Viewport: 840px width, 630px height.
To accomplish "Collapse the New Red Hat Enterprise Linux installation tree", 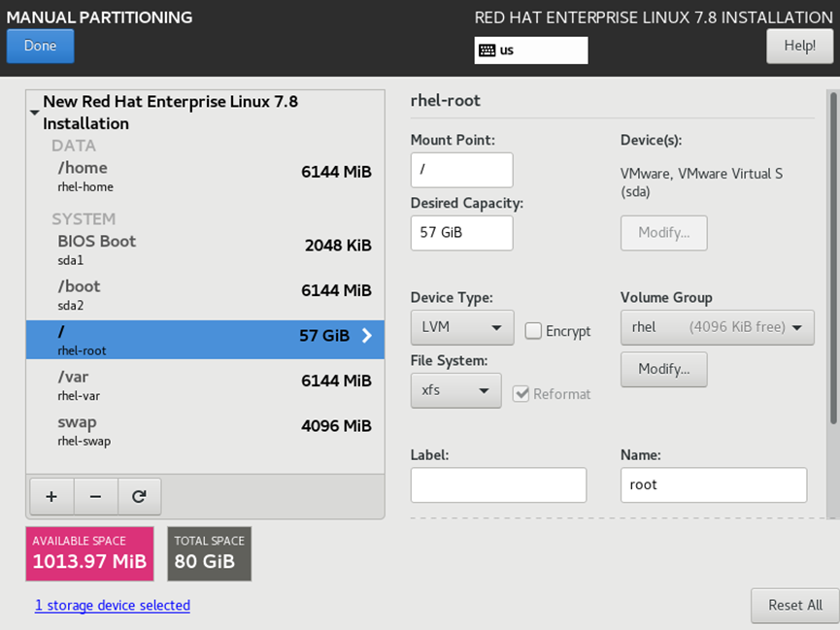I will point(35,113).
